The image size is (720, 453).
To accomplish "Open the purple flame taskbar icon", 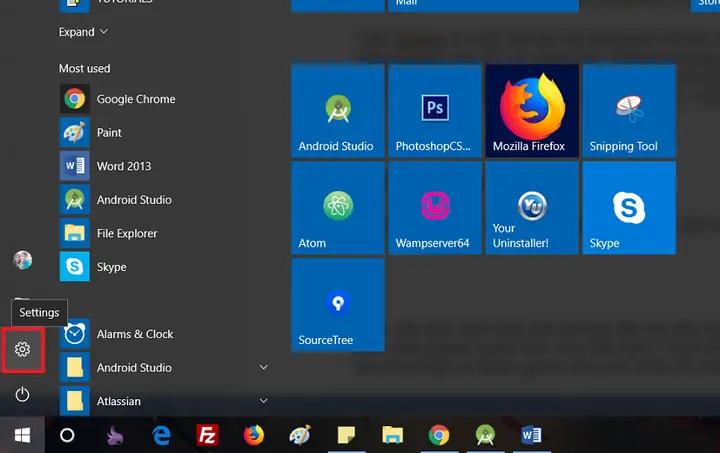I will click(x=115, y=435).
